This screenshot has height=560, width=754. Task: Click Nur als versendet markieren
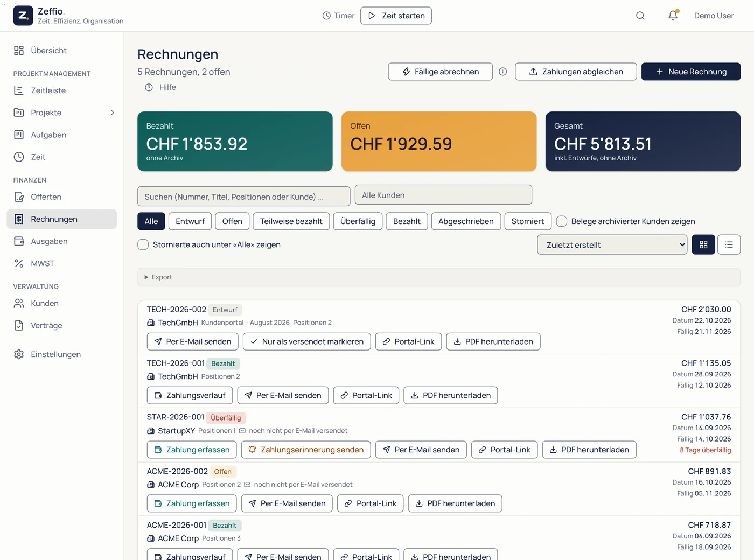point(307,341)
